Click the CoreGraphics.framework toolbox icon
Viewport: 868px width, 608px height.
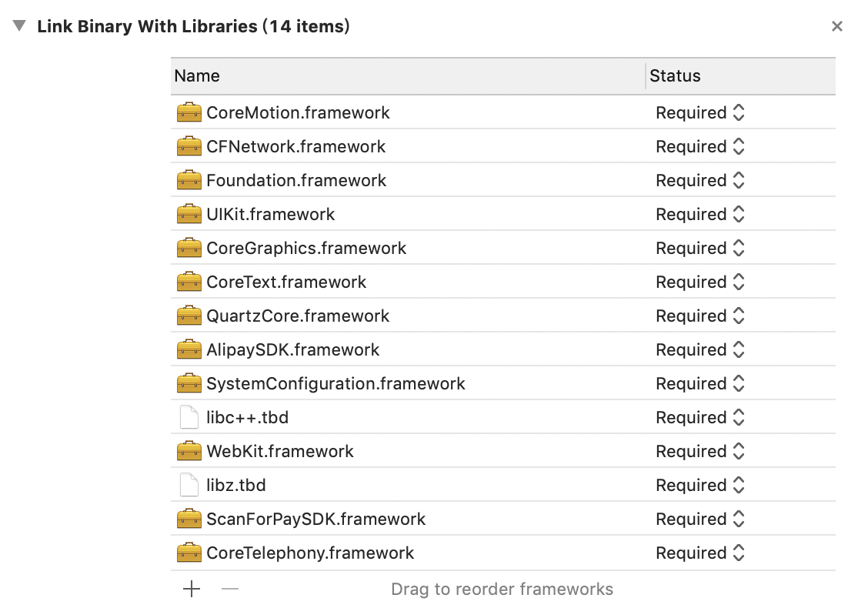click(189, 248)
